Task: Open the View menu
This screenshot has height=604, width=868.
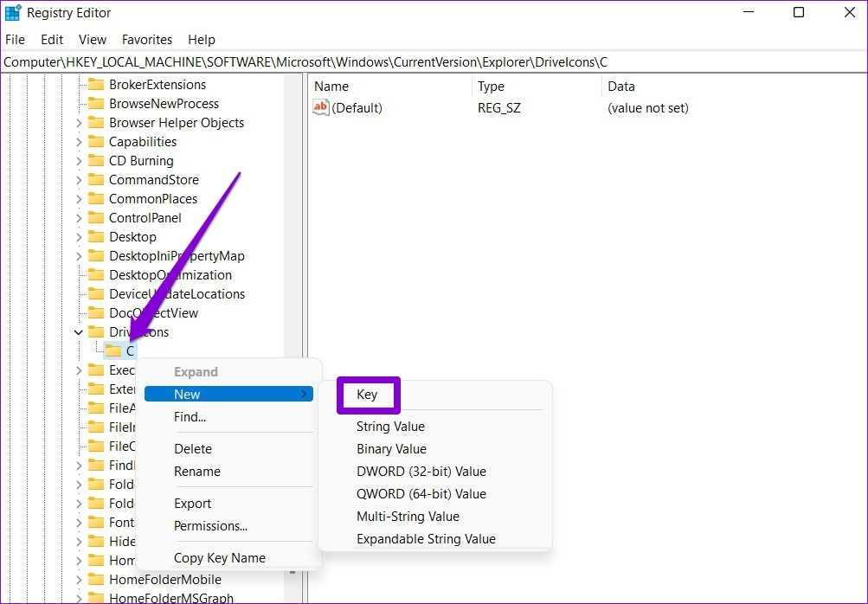Action: (93, 40)
